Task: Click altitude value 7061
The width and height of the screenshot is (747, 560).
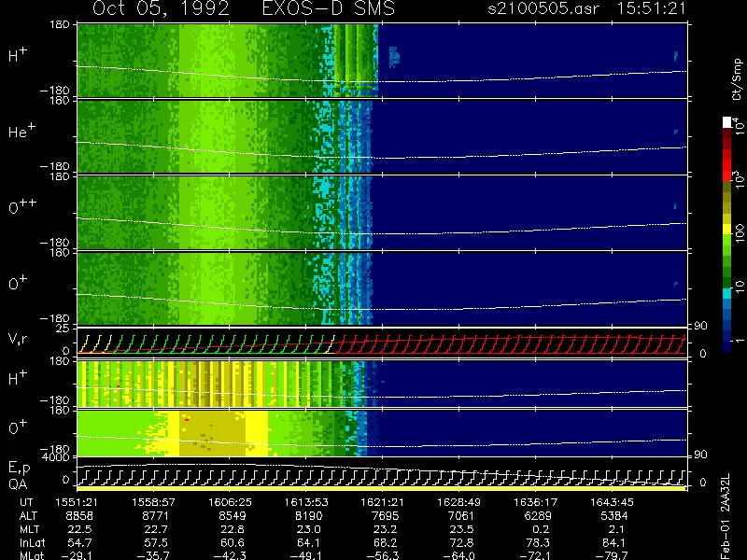Action: tap(461, 516)
